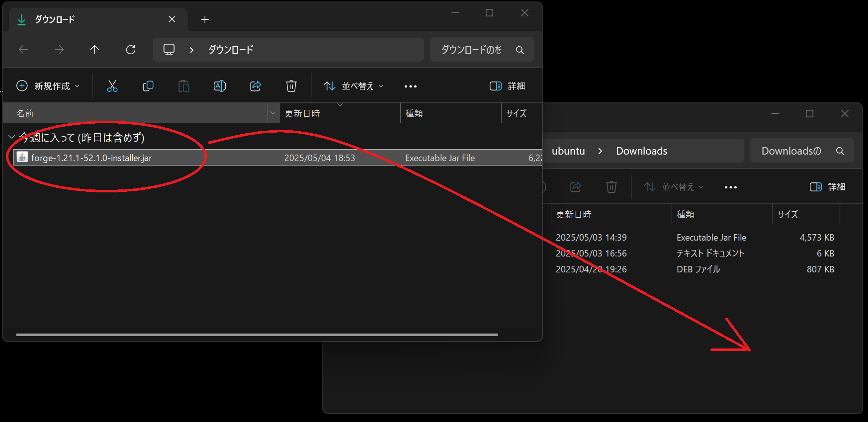Click the Share icon in ダウンロード toolbar
Screen dimensions: 868x422
[x=256, y=86]
